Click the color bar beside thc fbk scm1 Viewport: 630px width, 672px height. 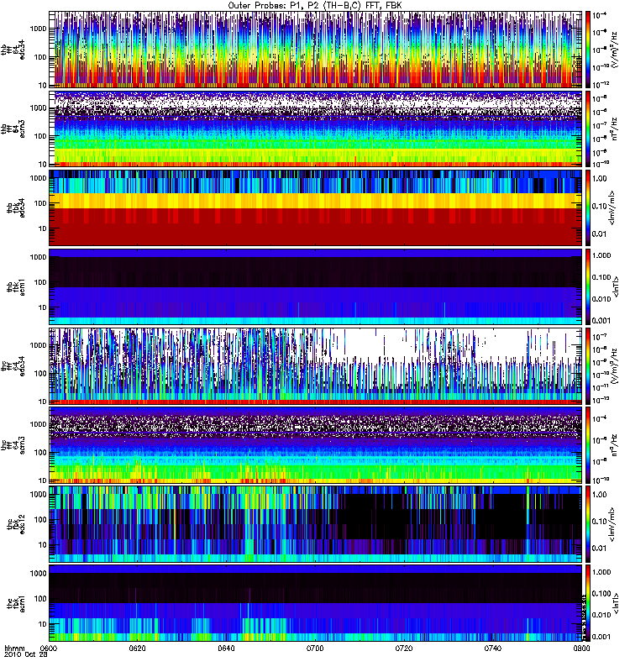pos(588,603)
